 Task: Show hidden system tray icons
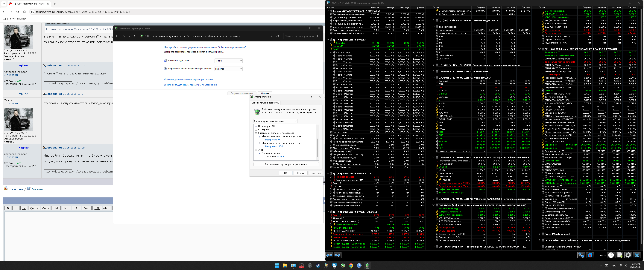pyautogui.click(x=601, y=265)
